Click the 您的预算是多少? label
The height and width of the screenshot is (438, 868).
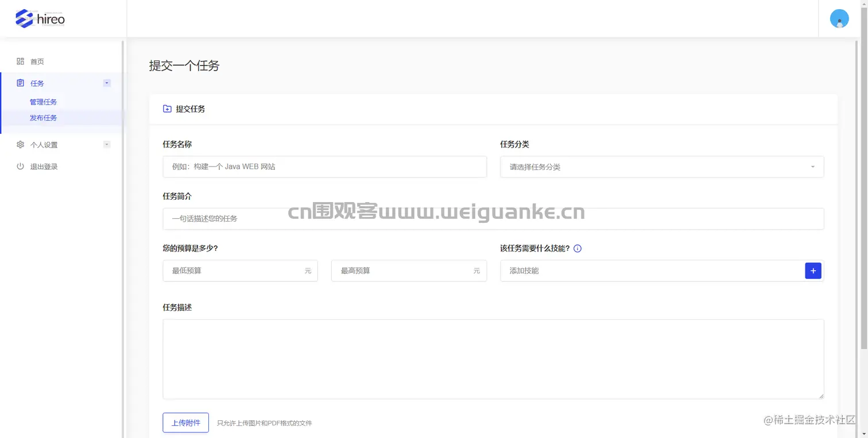click(191, 249)
